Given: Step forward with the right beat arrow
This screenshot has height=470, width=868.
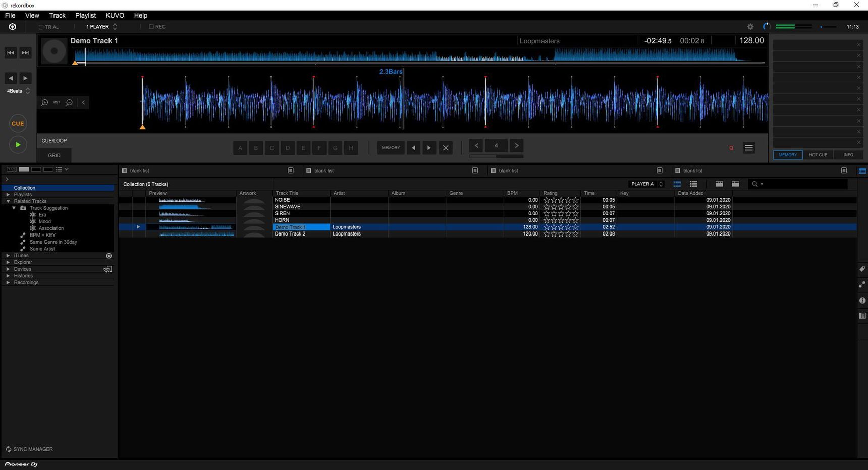Looking at the screenshot, I should click(x=25, y=78).
